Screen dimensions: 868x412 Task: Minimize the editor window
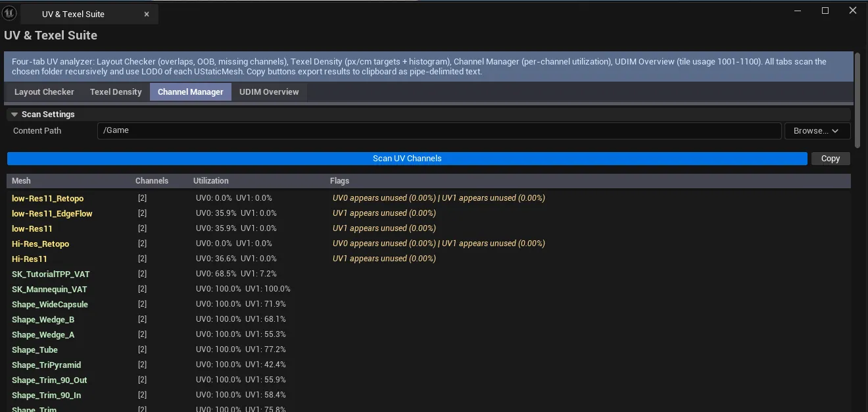tap(796, 11)
